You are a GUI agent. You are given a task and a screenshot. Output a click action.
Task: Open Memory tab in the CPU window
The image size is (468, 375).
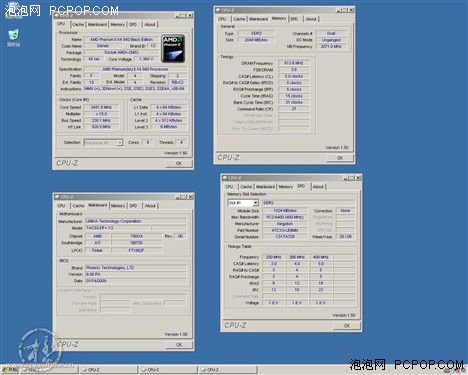[x=117, y=24]
